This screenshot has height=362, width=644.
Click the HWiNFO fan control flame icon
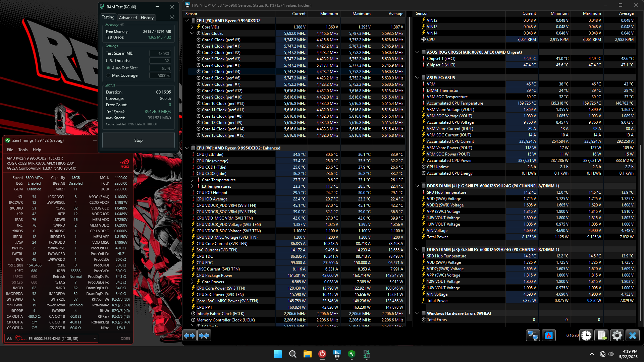549,336
